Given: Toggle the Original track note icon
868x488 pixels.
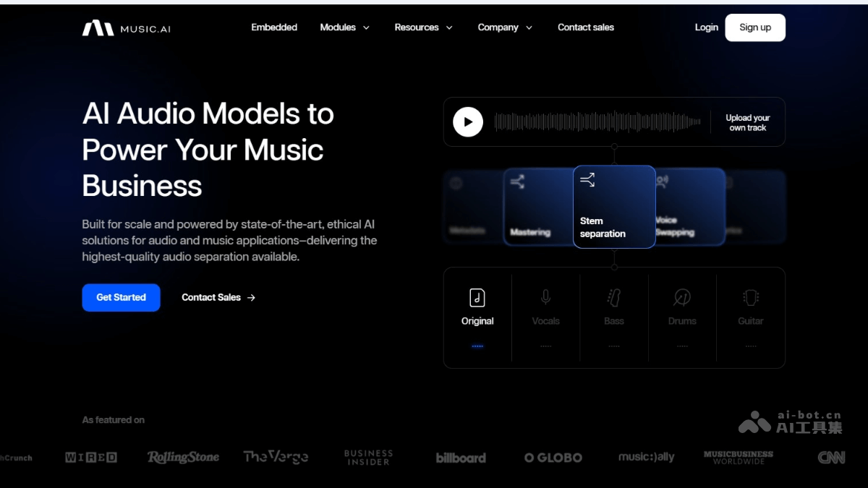Looking at the screenshot, I should point(477,296).
